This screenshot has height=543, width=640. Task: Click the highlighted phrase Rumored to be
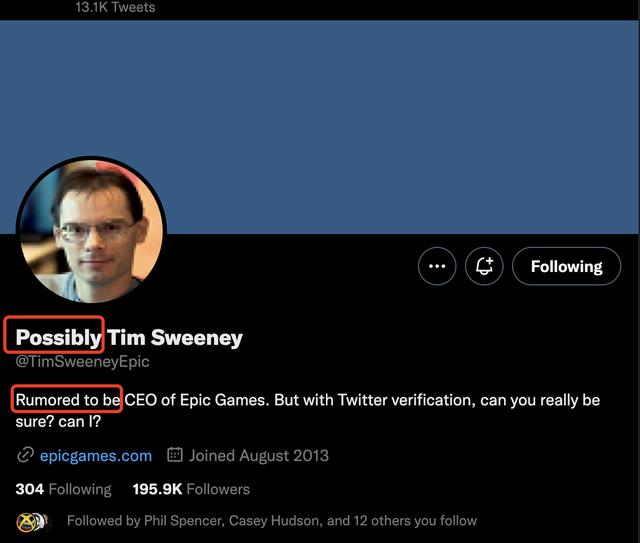[x=68, y=400]
